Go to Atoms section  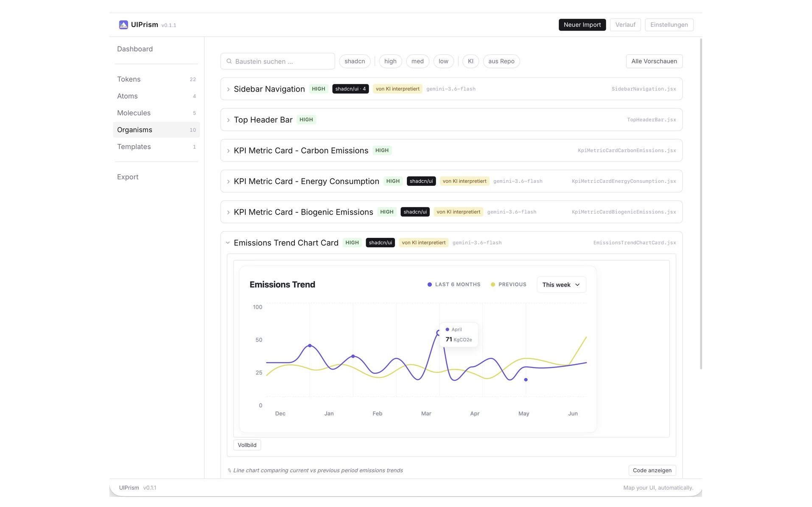click(x=156, y=96)
